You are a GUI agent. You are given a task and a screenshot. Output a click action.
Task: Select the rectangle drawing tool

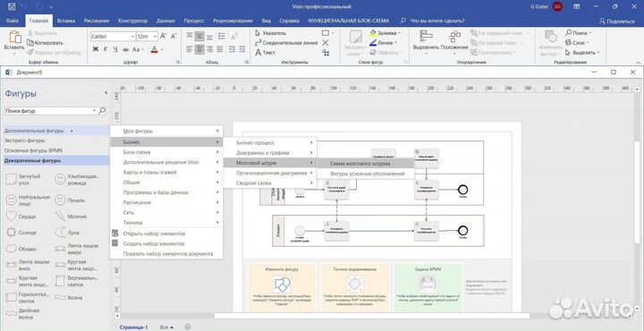(x=326, y=33)
